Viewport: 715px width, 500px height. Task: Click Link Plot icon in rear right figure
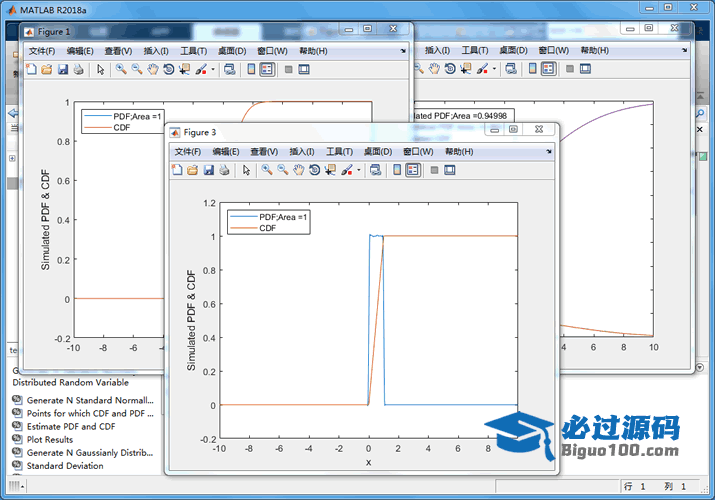click(x=511, y=69)
